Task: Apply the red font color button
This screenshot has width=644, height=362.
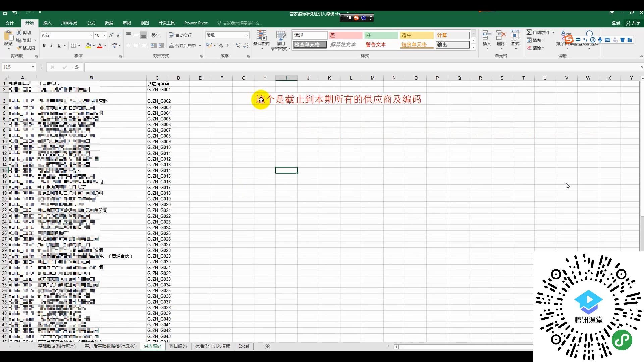Action: 100,45
